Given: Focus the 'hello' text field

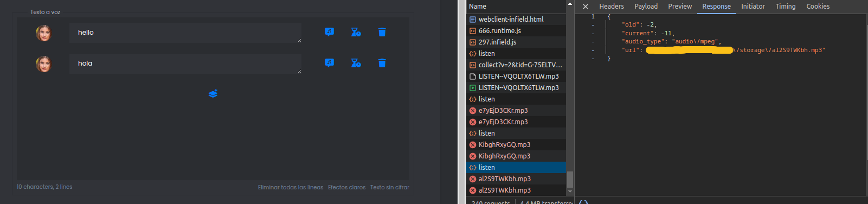Looking at the screenshot, I should [185, 33].
